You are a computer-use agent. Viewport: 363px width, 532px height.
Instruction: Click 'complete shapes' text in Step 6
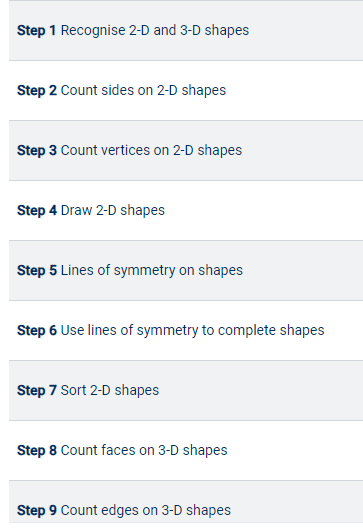coord(271,331)
